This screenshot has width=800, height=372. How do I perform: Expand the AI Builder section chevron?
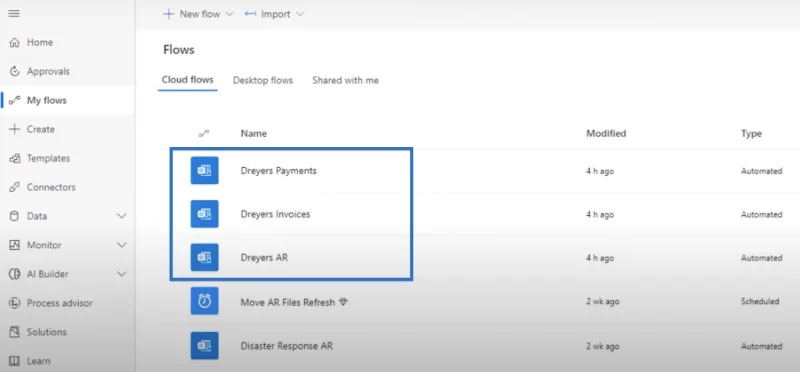pos(121,275)
